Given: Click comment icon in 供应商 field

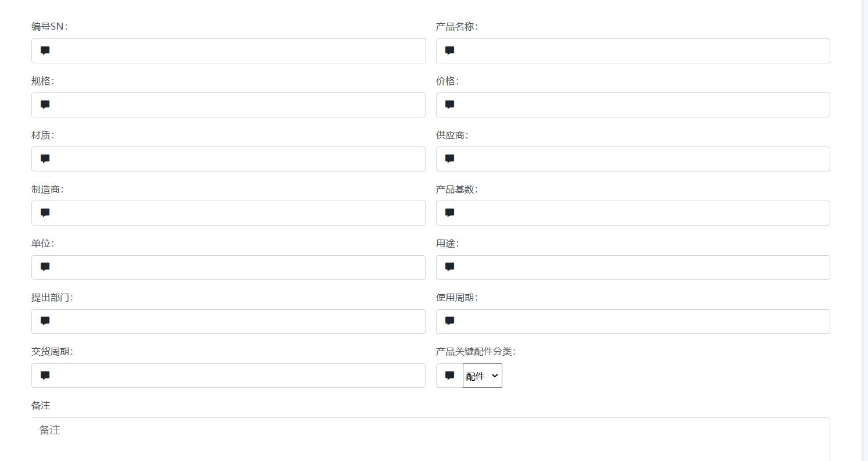Looking at the screenshot, I should pos(449,159).
